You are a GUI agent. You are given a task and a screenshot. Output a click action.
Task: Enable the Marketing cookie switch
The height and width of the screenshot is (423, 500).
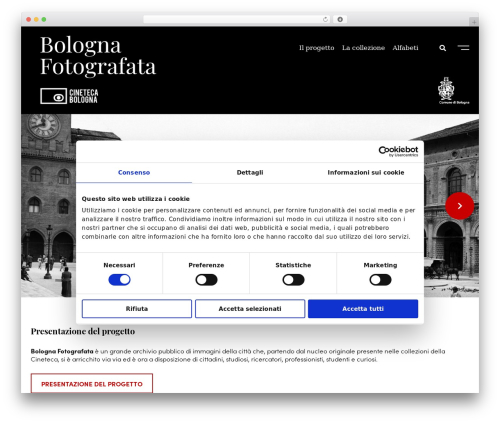[x=380, y=280]
